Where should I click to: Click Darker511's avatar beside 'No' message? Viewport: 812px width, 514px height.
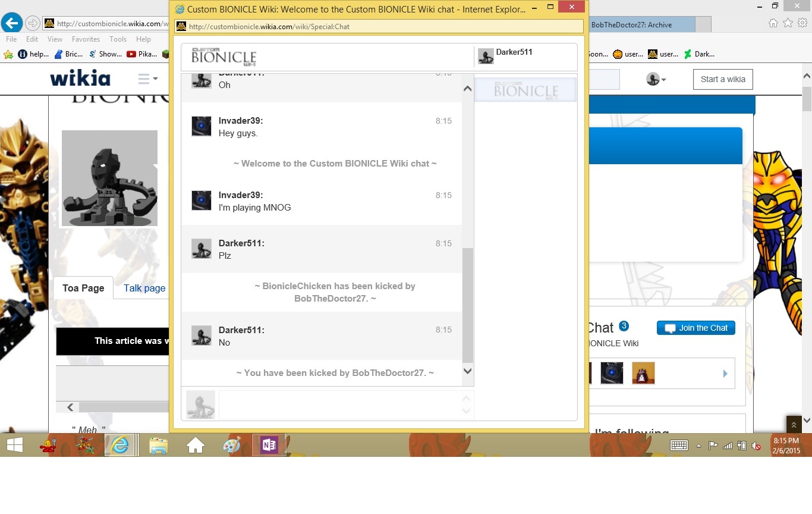pyautogui.click(x=202, y=336)
